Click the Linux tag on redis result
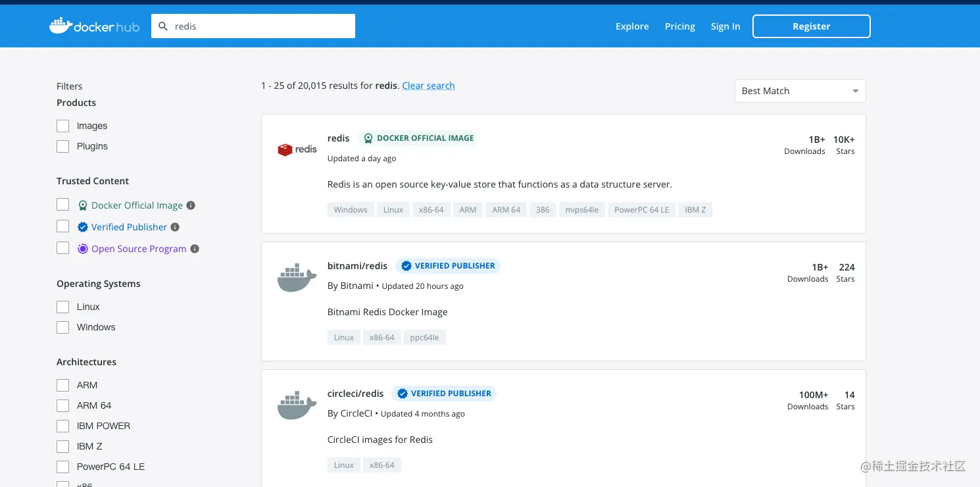Screen dimensions: 980x487 click(x=393, y=210)
